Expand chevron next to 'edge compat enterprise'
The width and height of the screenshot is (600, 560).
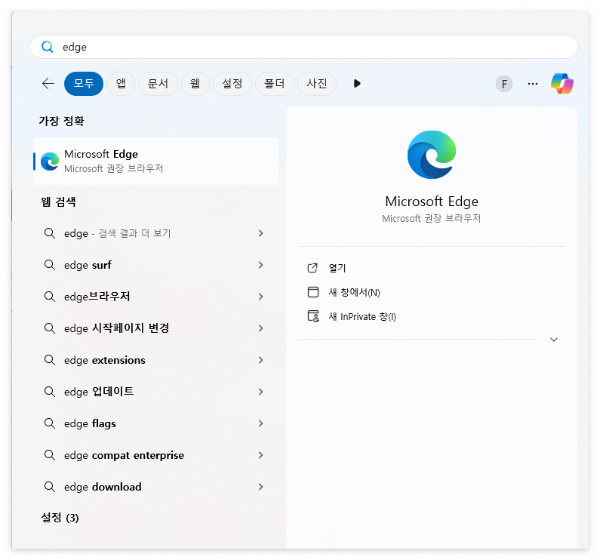(x=261, y=455)
